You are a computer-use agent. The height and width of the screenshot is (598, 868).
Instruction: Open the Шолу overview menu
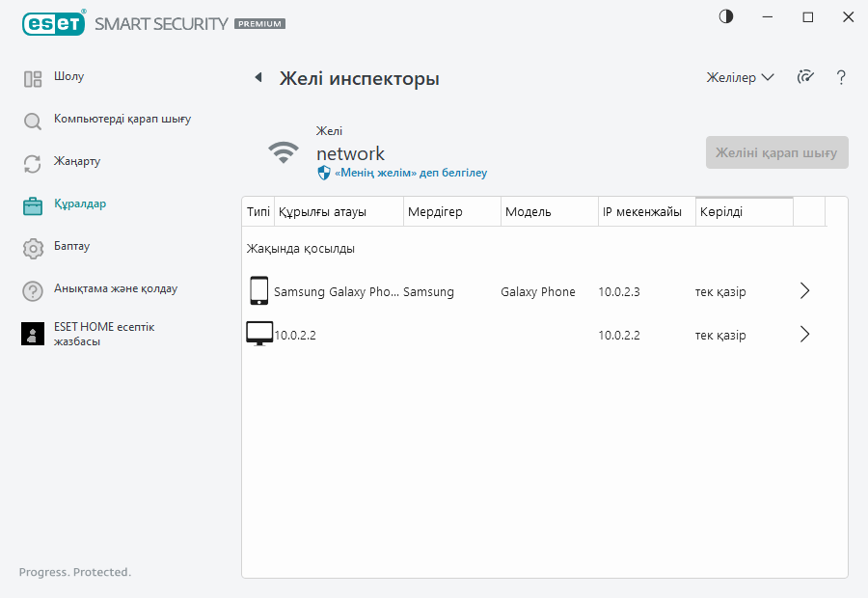[68, 77]
